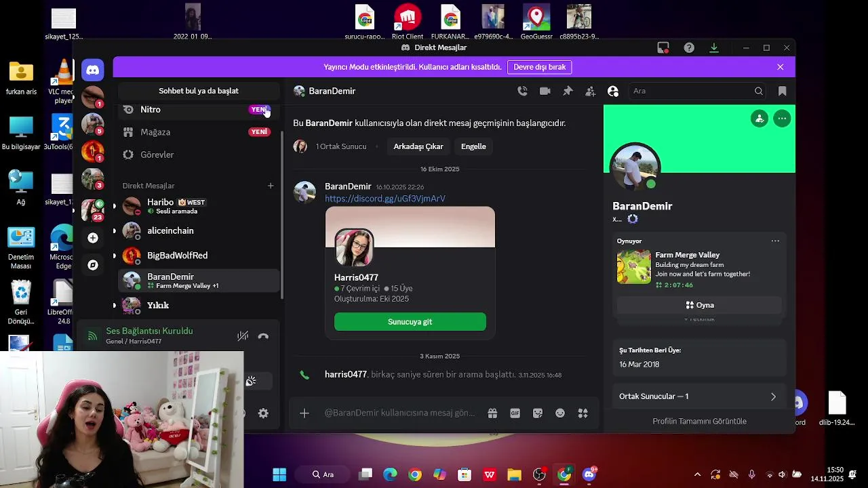This screenshot has width=868, height=488.
Task: Click the message input for BaranDemir
Action: pos(400,413)
